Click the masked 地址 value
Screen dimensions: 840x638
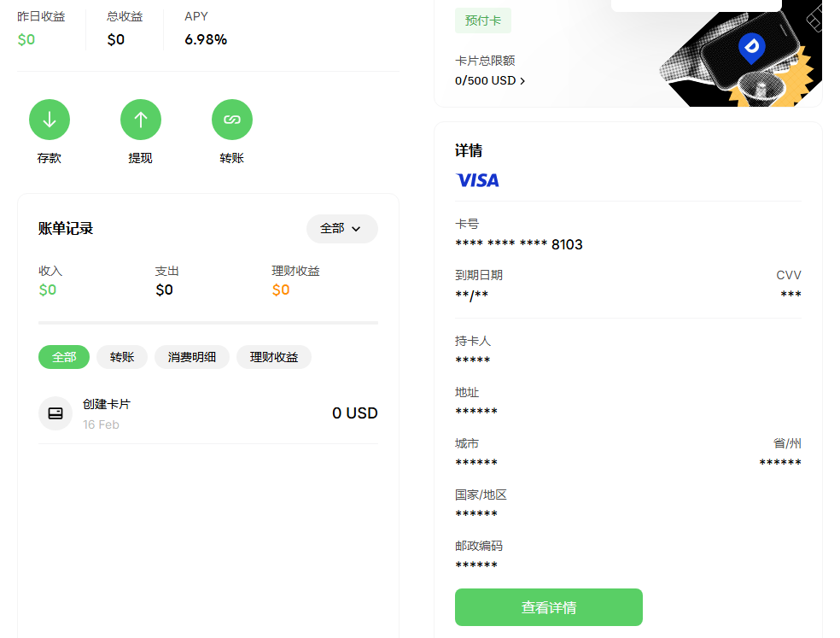pyautogui.click(x=476, y=412)
